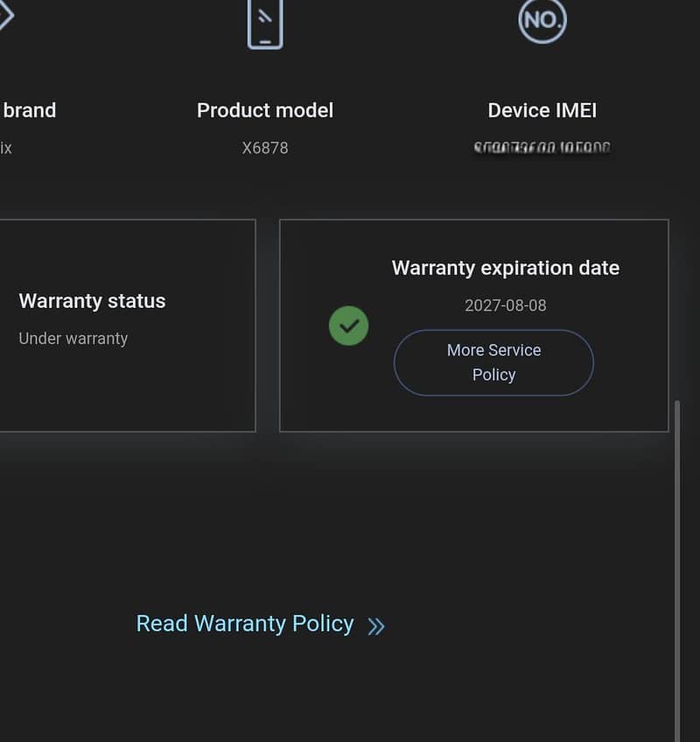Click the NO. circle icon above Device IMEI

[x=542, y=21]
